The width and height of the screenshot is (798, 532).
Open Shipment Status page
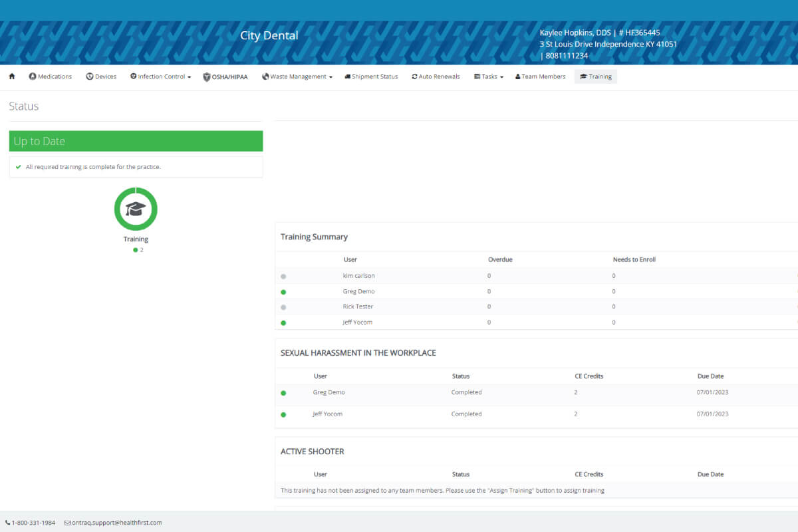point(371,76)
